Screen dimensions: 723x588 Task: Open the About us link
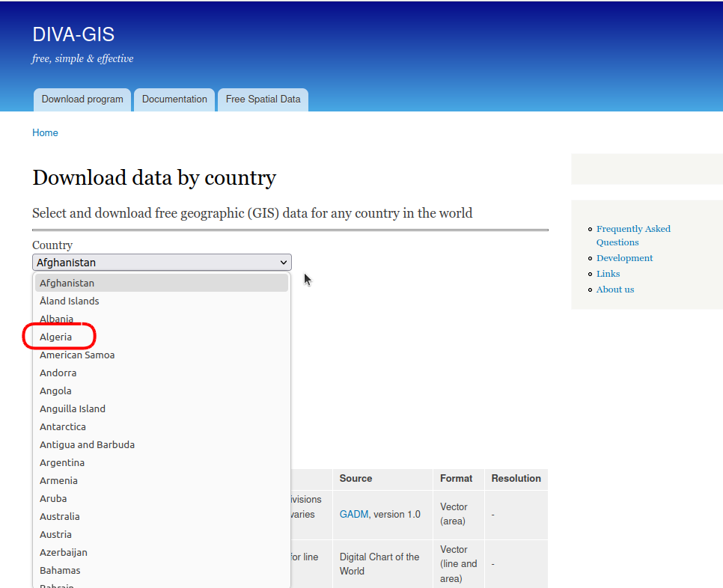[x=615, y=290]
